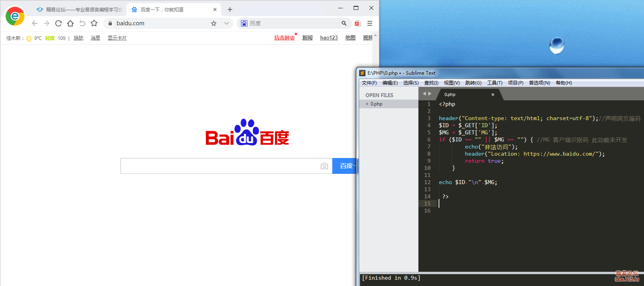Click the next tab right arrow
Viewport: 644px width, 286px height.
point(430,94)
